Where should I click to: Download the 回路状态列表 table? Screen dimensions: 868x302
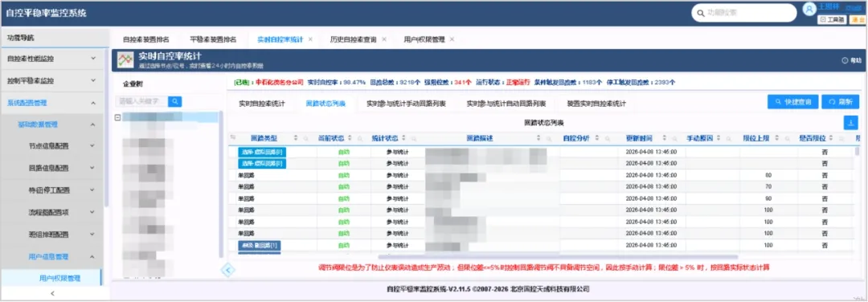pos(850,122)
